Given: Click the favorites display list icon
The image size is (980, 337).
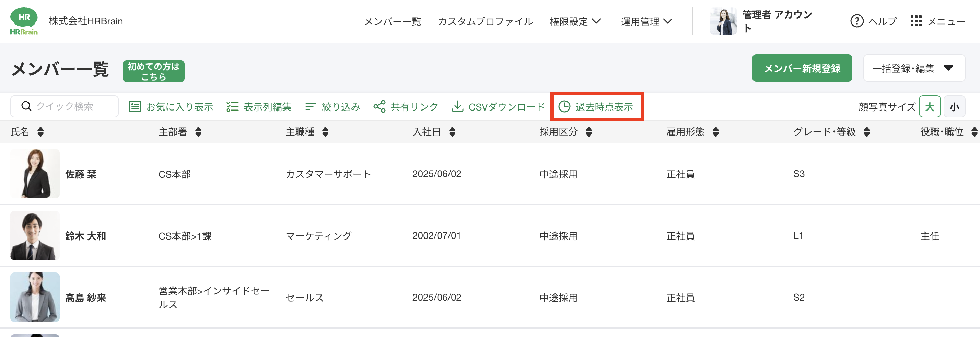Looking at the screenshot, I should tap(135, 106).
